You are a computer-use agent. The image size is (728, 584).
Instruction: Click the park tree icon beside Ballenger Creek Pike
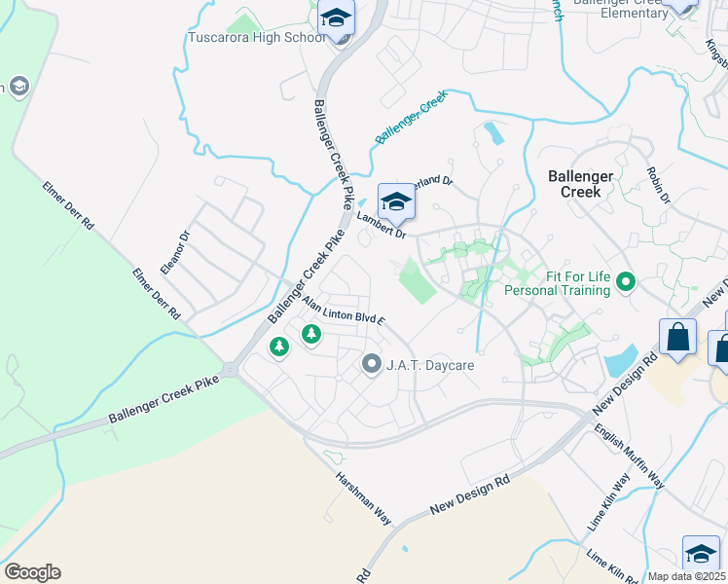[x=279, y=347]
